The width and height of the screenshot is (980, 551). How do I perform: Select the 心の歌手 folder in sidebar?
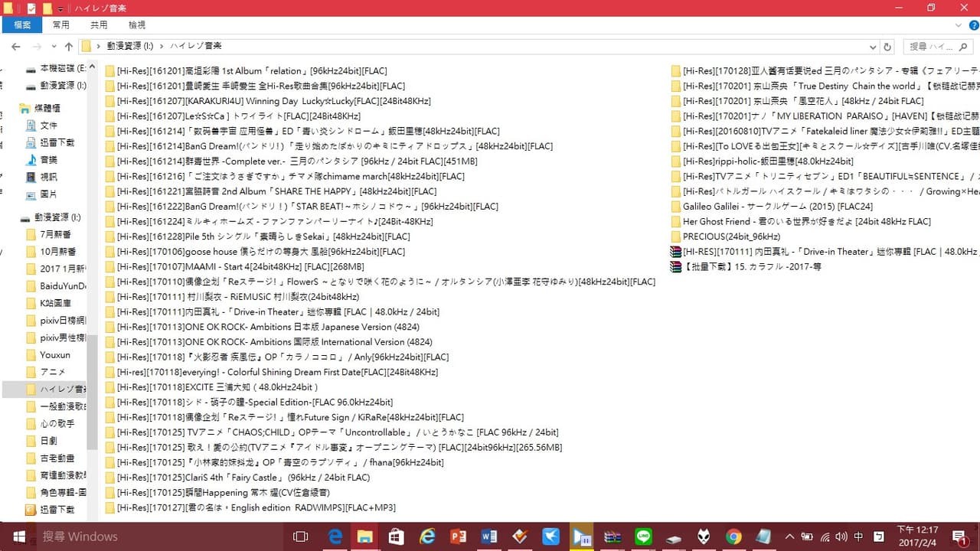(50, 423)
